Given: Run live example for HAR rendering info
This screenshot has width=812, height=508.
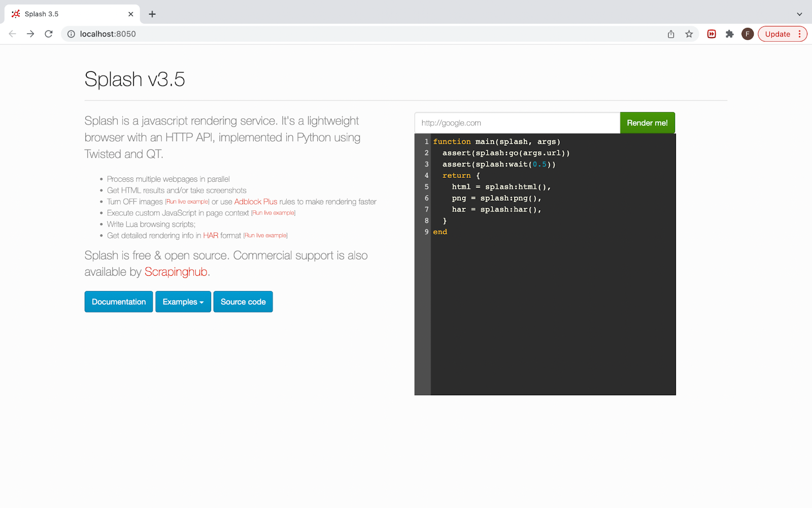Looking at the screenshot, I should click(x=265, y=235).
